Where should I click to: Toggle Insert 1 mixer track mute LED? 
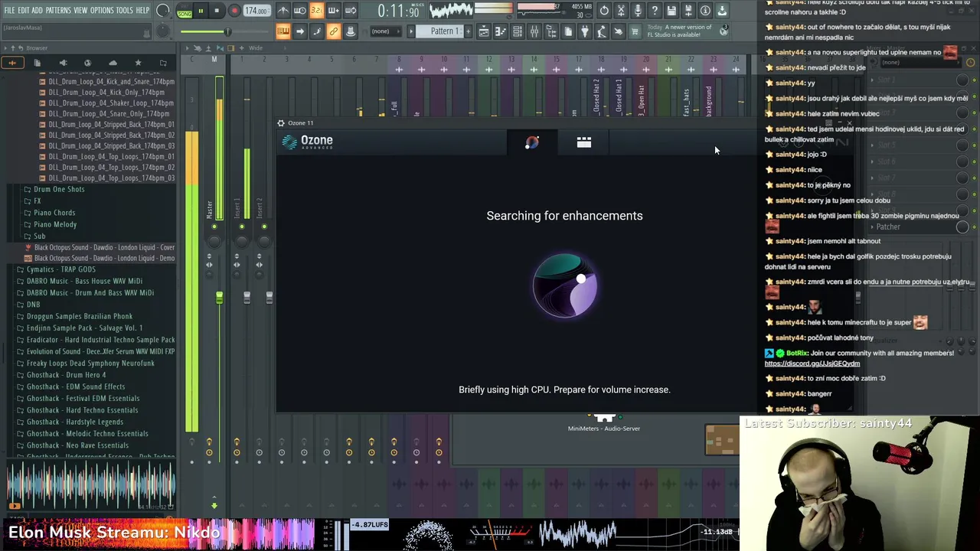tap(242, 227)
